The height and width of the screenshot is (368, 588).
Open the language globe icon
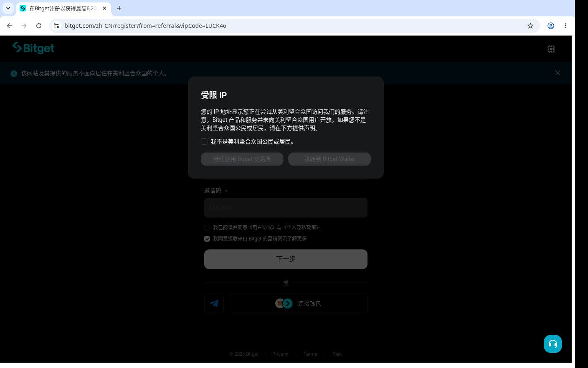tap(551, 49)
